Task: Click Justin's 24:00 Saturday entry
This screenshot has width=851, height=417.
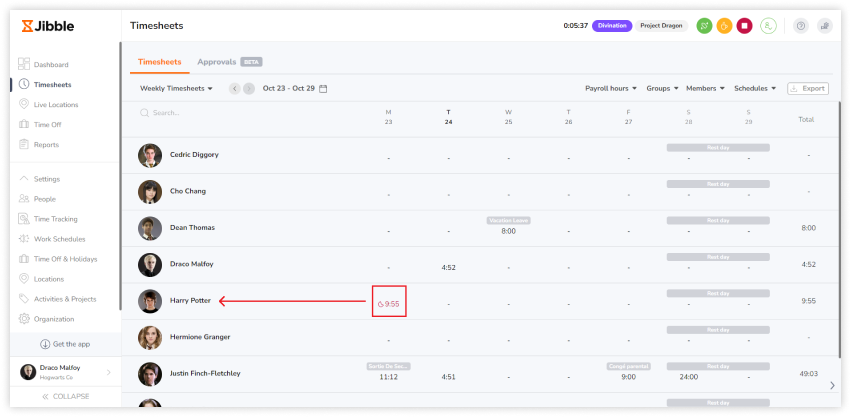Action: click(x=689, y=377)
